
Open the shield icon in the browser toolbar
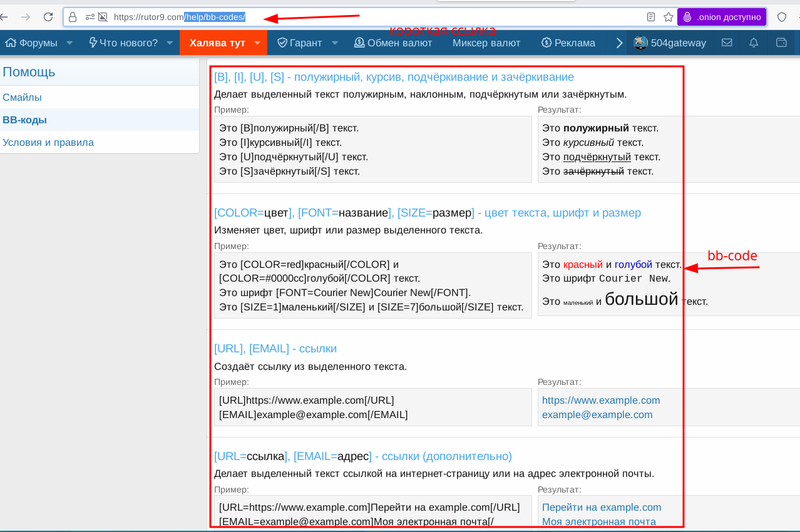pos(782,17)
